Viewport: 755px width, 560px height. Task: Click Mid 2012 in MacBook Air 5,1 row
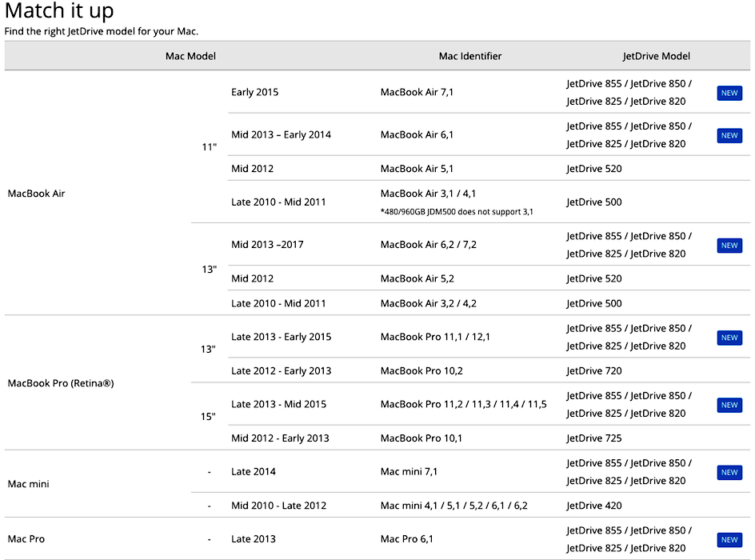(x=252, y=169)
